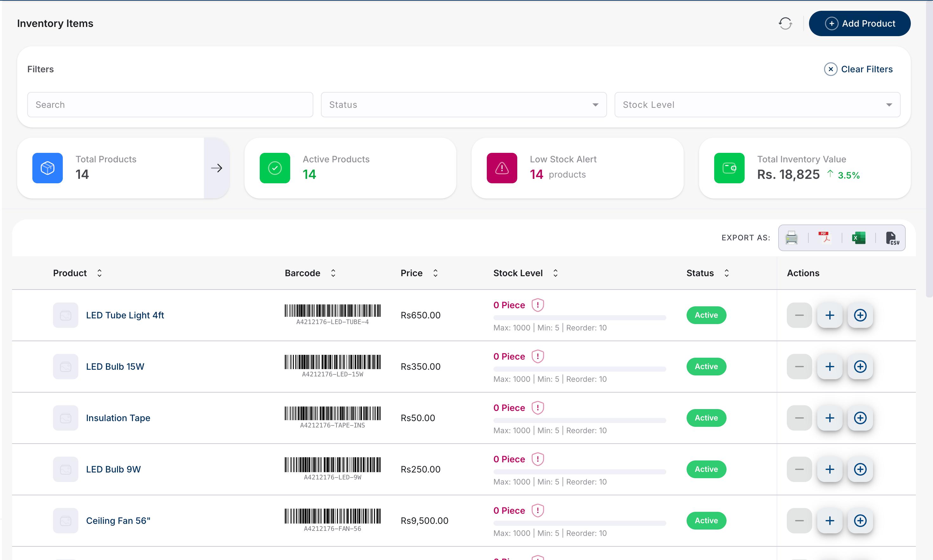The height and width of the screenshot is (560, 933).
Task: Click the Total Products arrow button
Action: click(217, 168)
